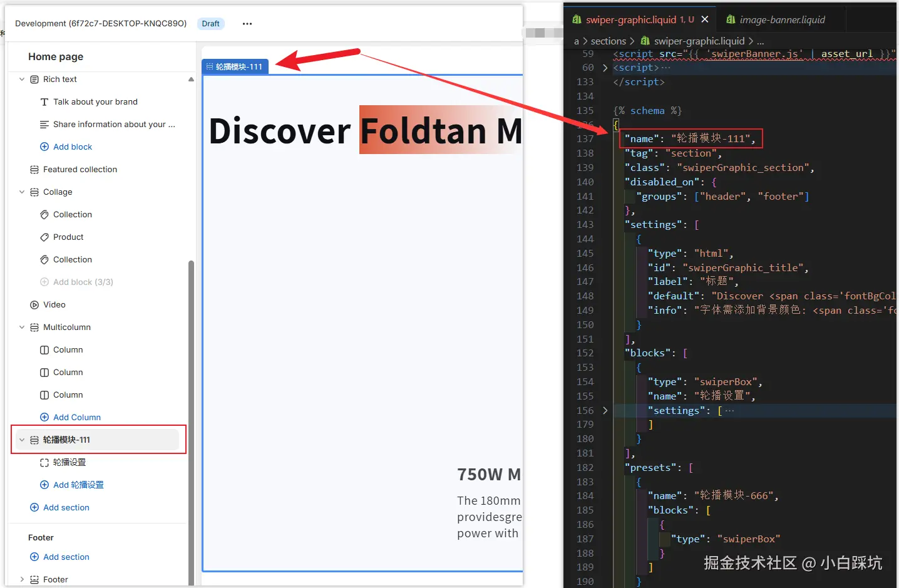This screenshot has width=899, height=588.
Task: Click the Video section play icon
Action: [x=34, y=305]
